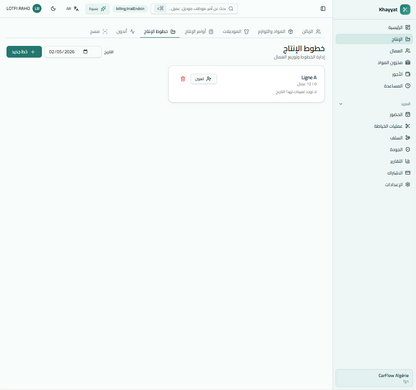Viewport: 416px width, 390px height.
Task: Open CarFlow Algérie workspace switcher
Action: pos(374,378)
